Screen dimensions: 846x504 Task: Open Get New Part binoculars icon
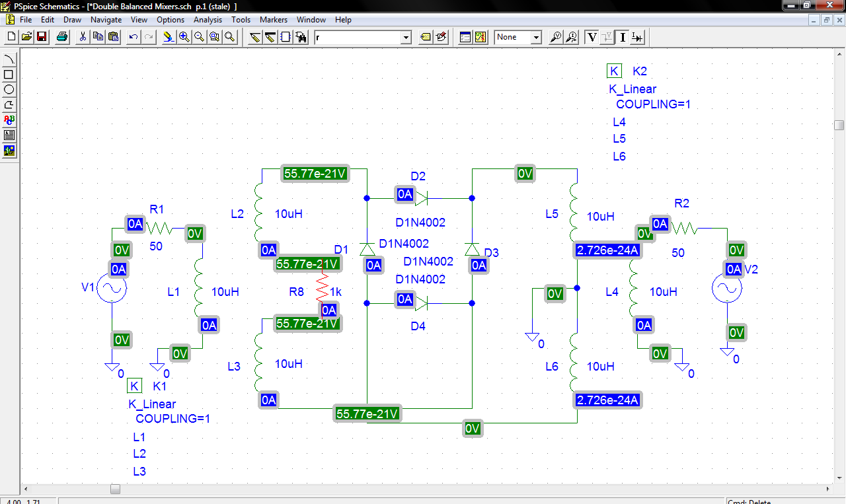[x=301, y=37]
